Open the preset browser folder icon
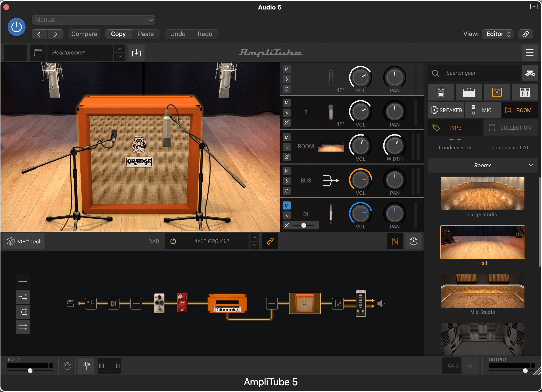Image resolution: width=542 pixels, height=392 pixels. [38, 53]
